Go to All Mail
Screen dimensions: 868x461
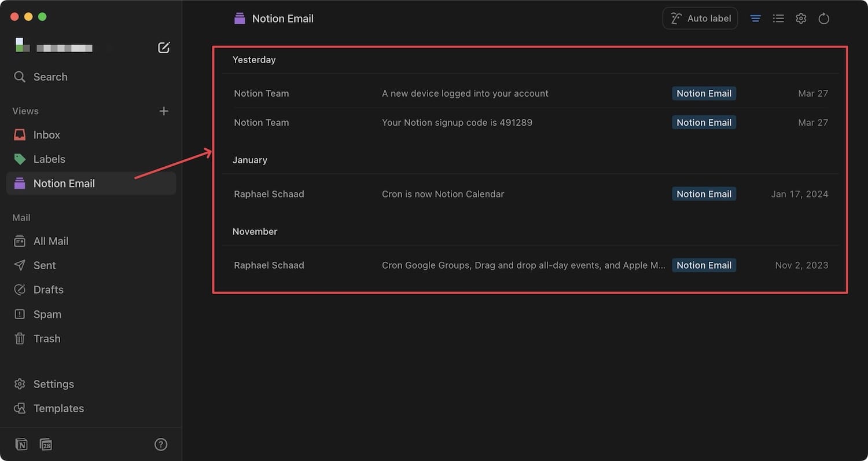click(91, 242)
